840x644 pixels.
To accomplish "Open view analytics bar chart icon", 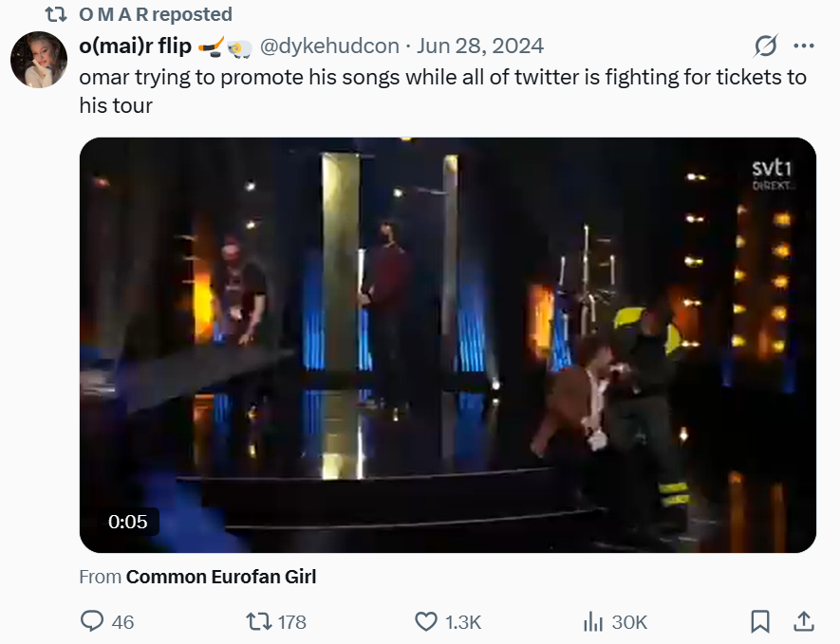I will [593, 621].
